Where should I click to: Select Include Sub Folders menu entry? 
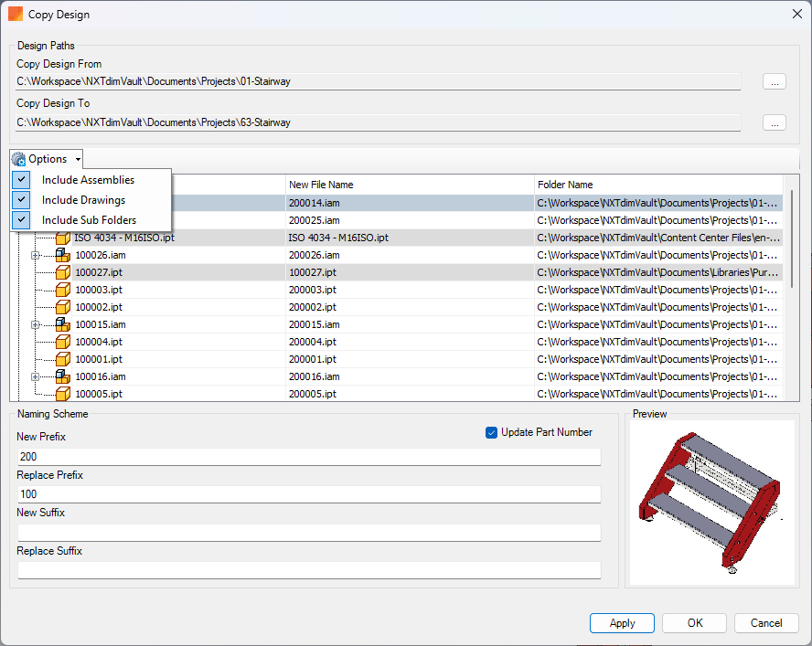point(88,219)
